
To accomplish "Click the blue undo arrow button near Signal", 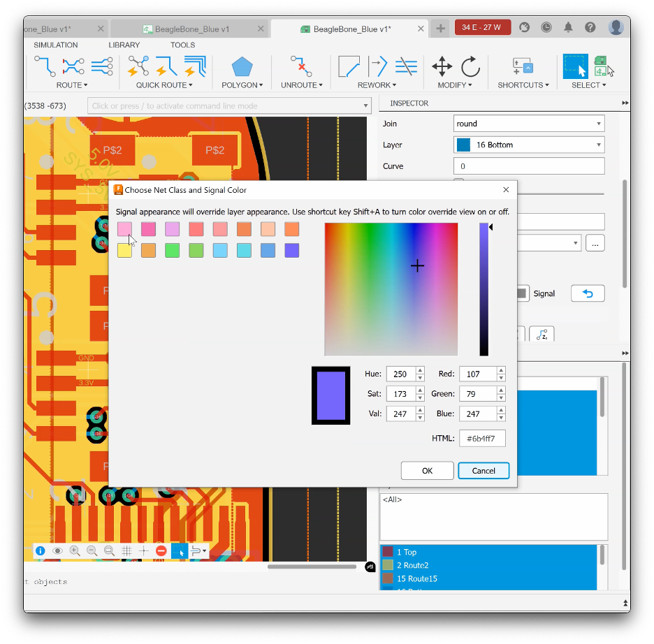I will [x=587, y=293].
